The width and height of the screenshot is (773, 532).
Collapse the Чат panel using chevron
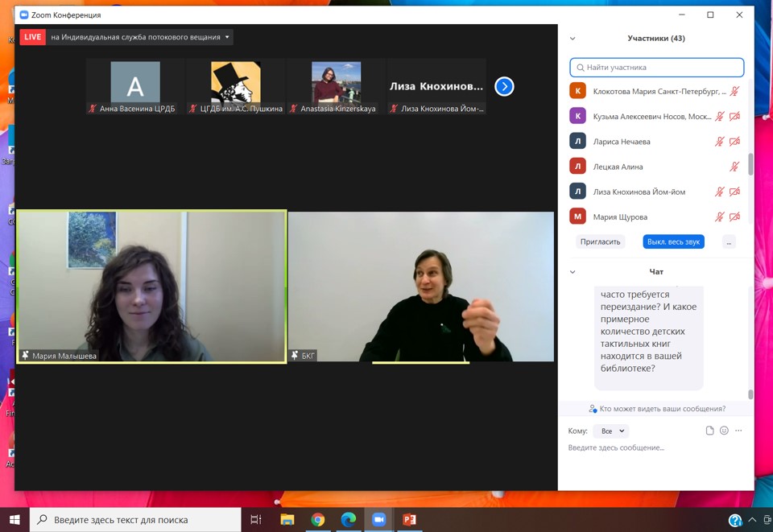coord(573,272)
